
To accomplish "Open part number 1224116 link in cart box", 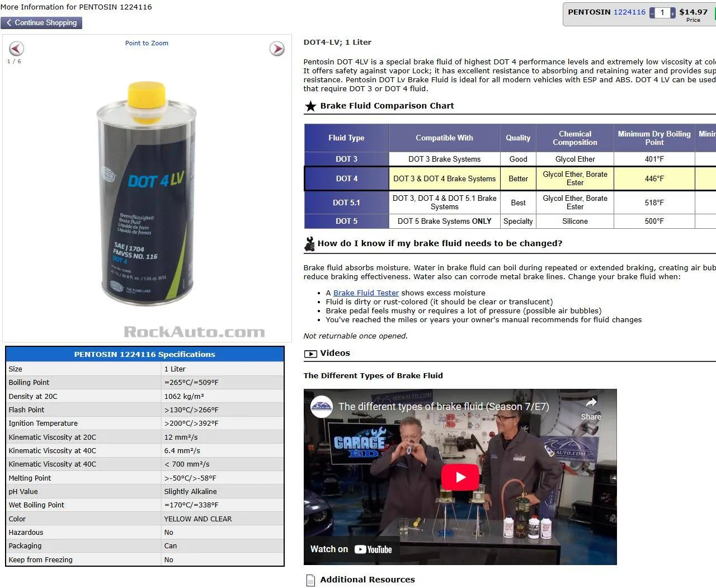I will [x=629, y=12].
